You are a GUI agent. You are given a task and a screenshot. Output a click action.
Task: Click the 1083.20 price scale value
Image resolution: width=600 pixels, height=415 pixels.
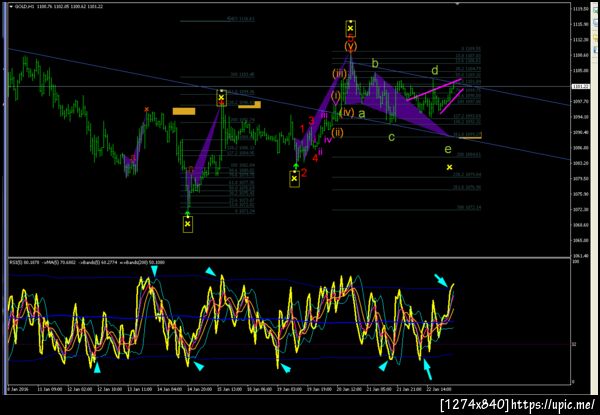pos(580,163)
